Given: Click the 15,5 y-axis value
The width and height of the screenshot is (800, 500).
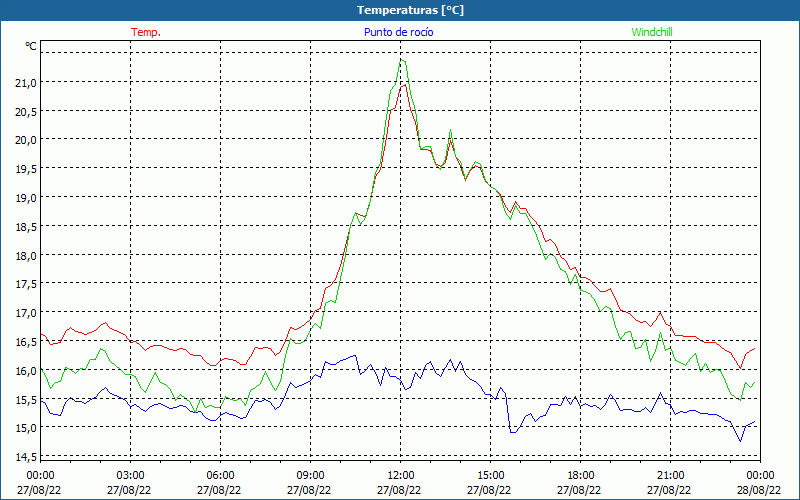Looking at the screenshot, I should pyautogui.click(x=27, y=399).
